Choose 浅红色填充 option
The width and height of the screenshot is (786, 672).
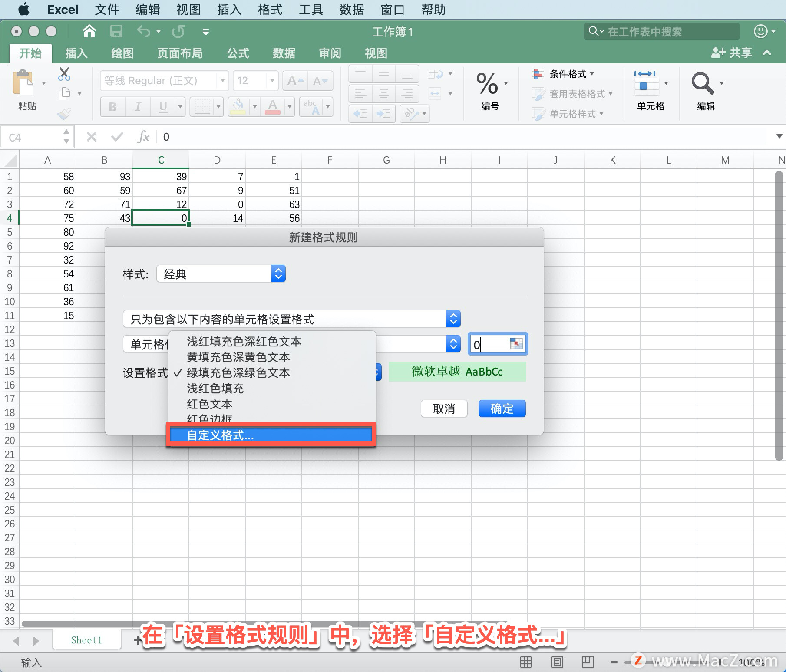pos(215,388)
